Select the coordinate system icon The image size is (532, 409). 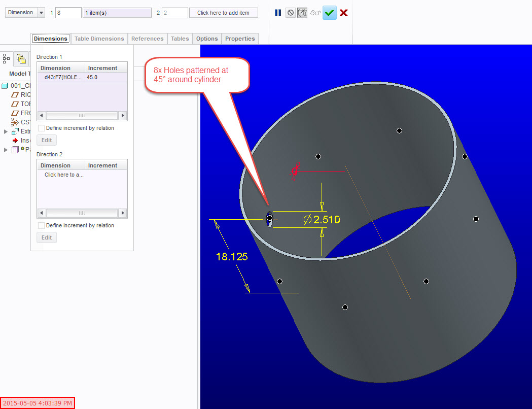(x=15, y=122)
